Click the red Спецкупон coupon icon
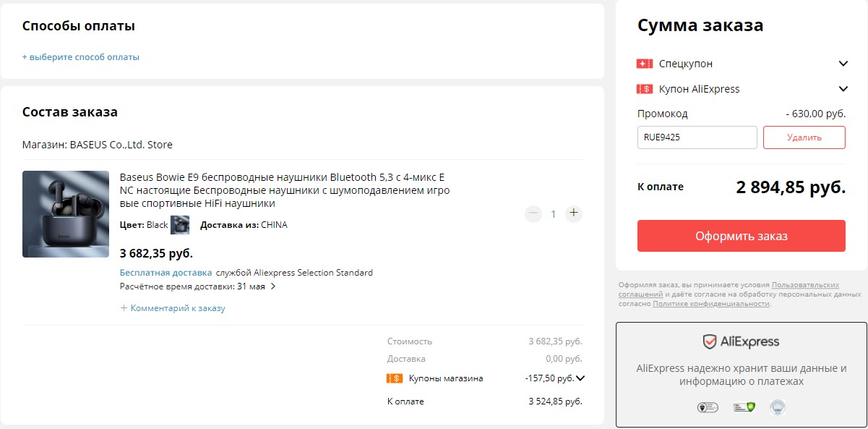 pyautogui.click(x=645, y=64)
